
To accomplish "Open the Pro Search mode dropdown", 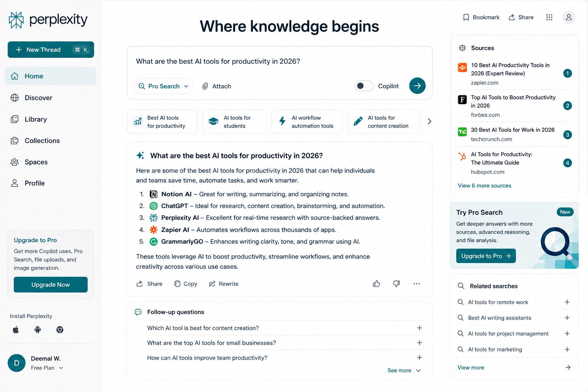I will (163, 86).
